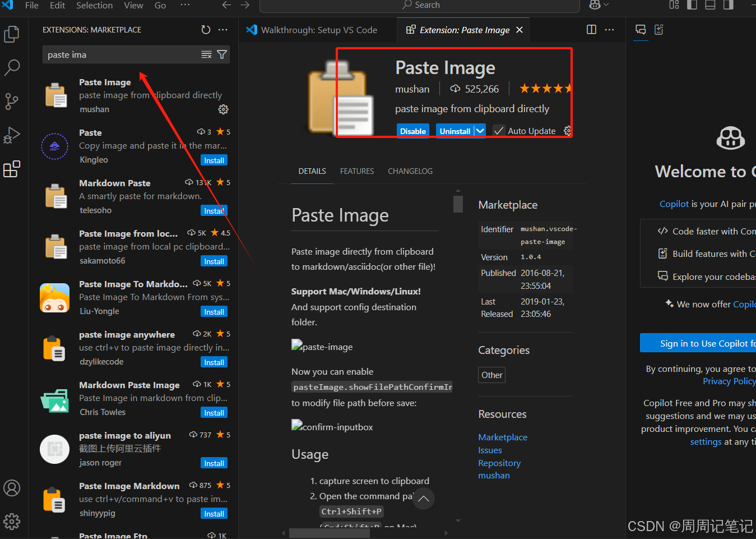
Task: Install Markdown Paste Image by Chris Towles
Action: click(x=214, y=413)
